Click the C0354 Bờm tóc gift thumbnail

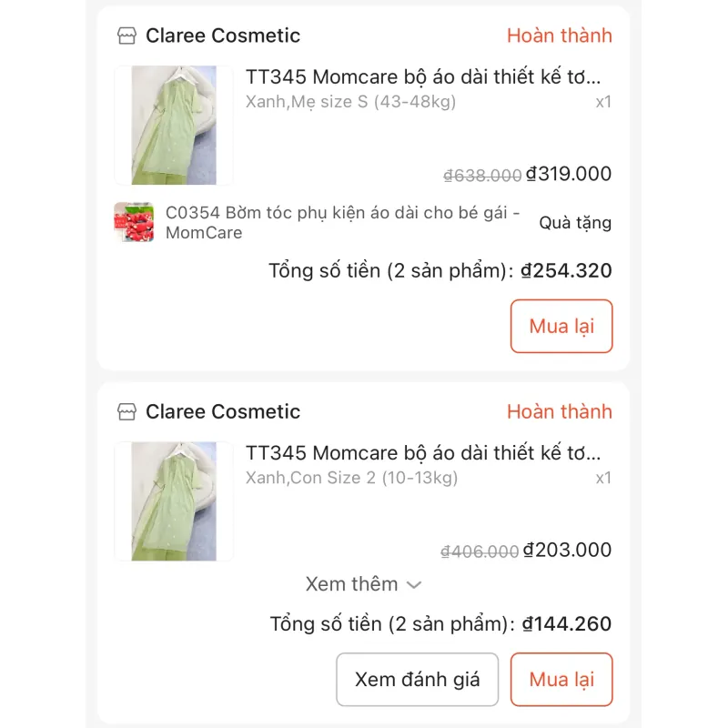point(134,222)
